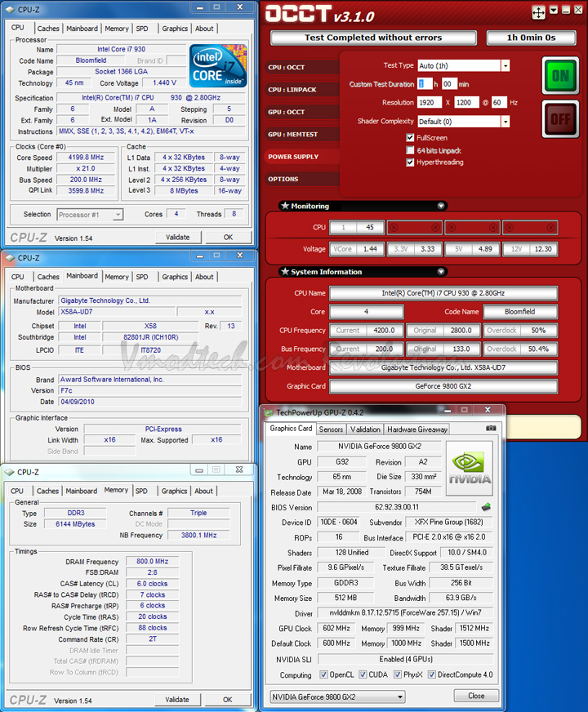Click the '62.92.39.00.11' BIOS version field

pos(397,507)
